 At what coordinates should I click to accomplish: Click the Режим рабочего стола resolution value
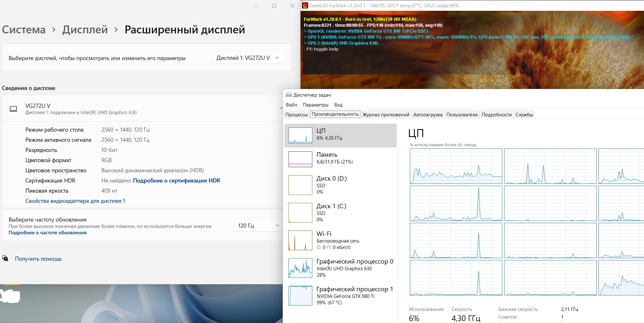pyautogui.click(x=125, y=130)
